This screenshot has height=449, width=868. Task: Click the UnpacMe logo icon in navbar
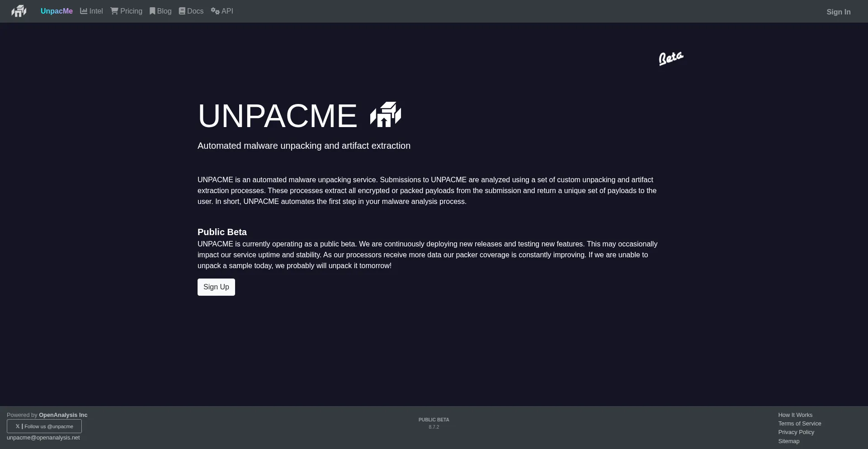click(x=19, y=11)
